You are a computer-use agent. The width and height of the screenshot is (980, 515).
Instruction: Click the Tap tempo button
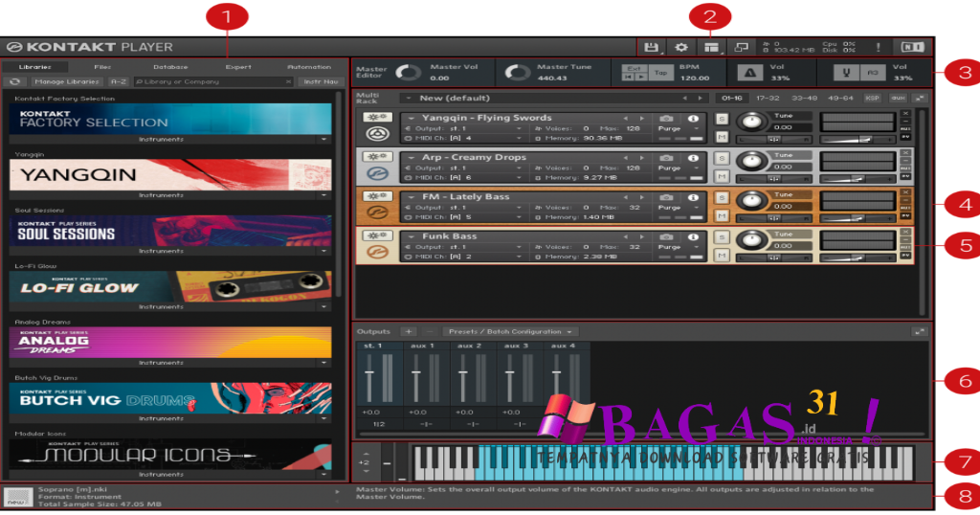click(660, 73)
